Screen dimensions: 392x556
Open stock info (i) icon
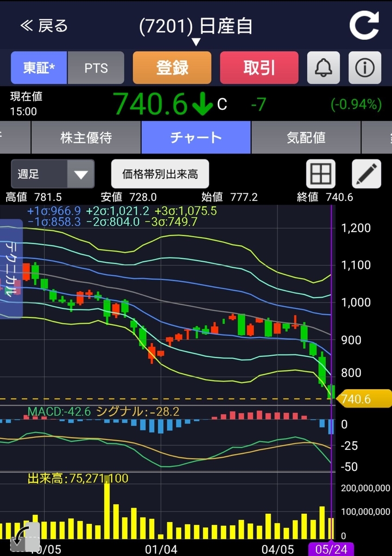pos(365,68)
